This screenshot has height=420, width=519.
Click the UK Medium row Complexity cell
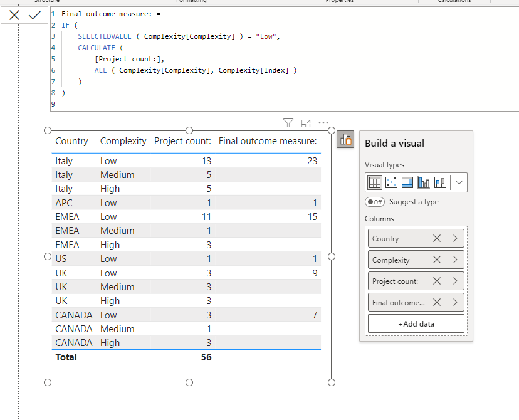tap(117, 287)
